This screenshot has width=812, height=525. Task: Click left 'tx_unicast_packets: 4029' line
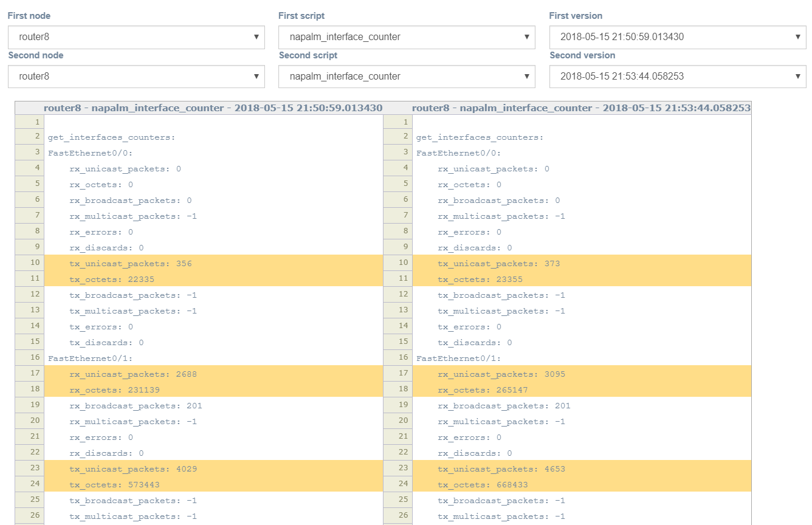tap(213, 468)
